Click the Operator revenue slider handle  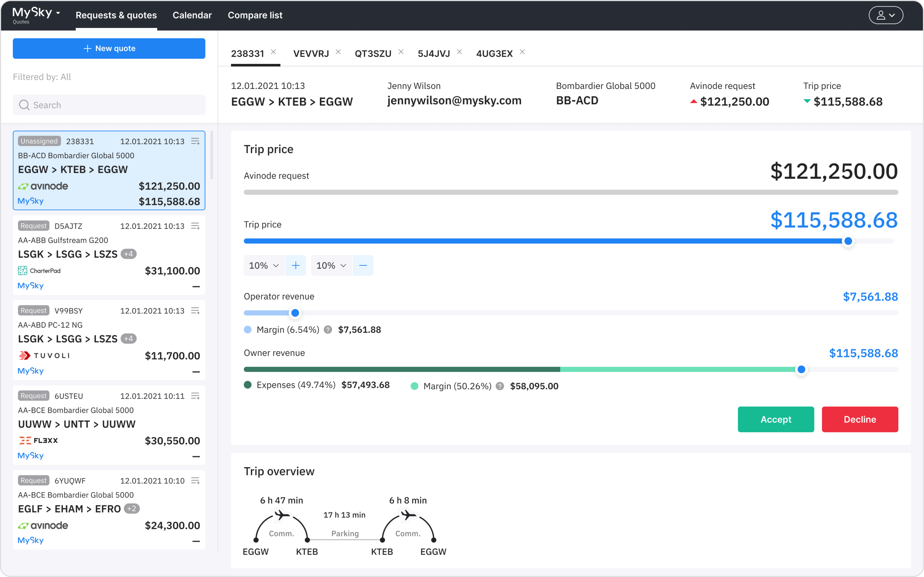click(295, 313)
